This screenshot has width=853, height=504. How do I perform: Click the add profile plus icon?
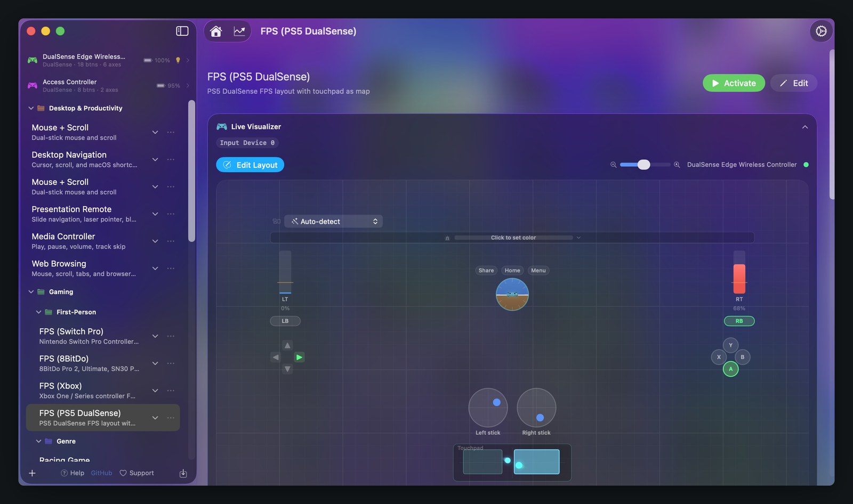click(x=32, y=473)
